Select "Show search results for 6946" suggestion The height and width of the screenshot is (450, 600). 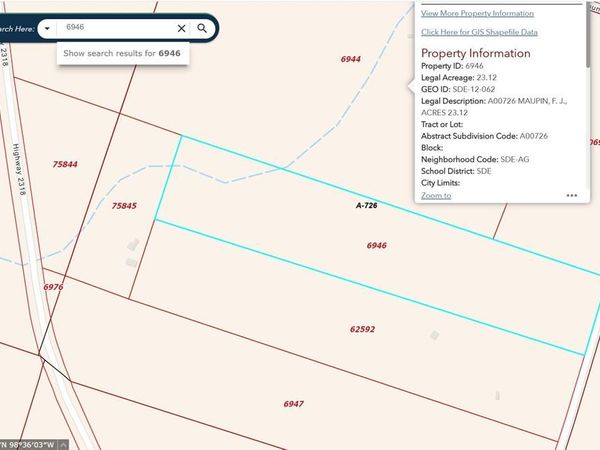[122, 52]
